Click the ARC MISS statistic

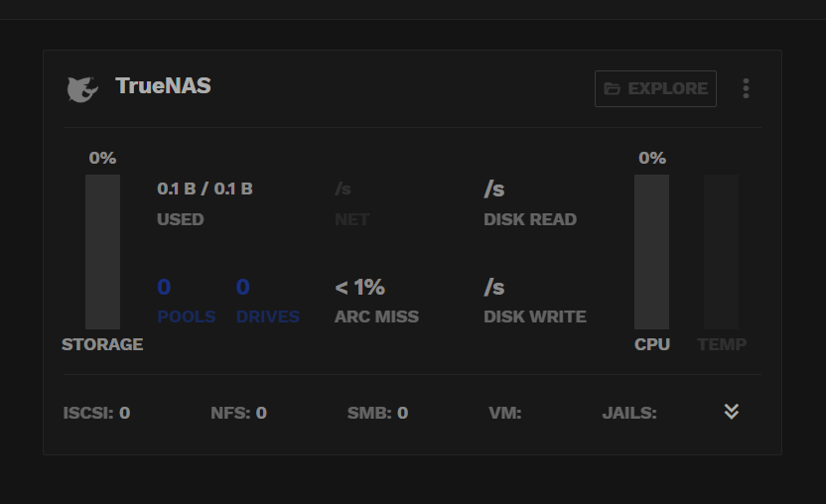(x=376, y=302)
